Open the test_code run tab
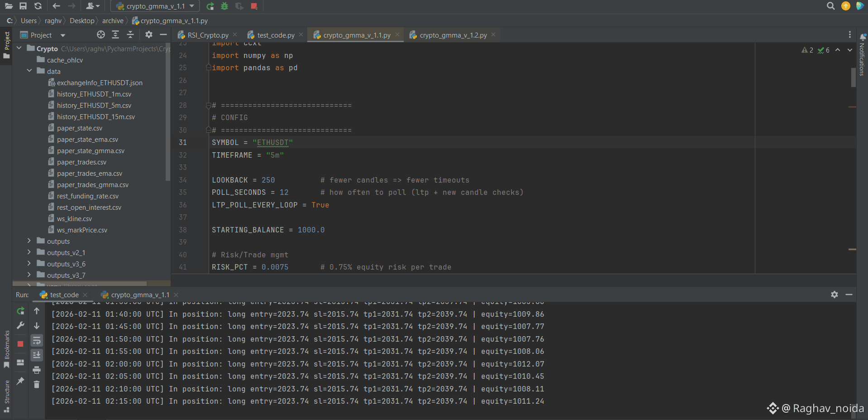 click(64, 295)
